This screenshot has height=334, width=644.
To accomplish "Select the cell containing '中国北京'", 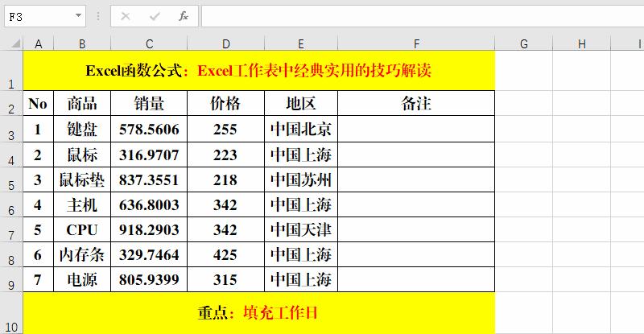I will (x=301, y=129).
